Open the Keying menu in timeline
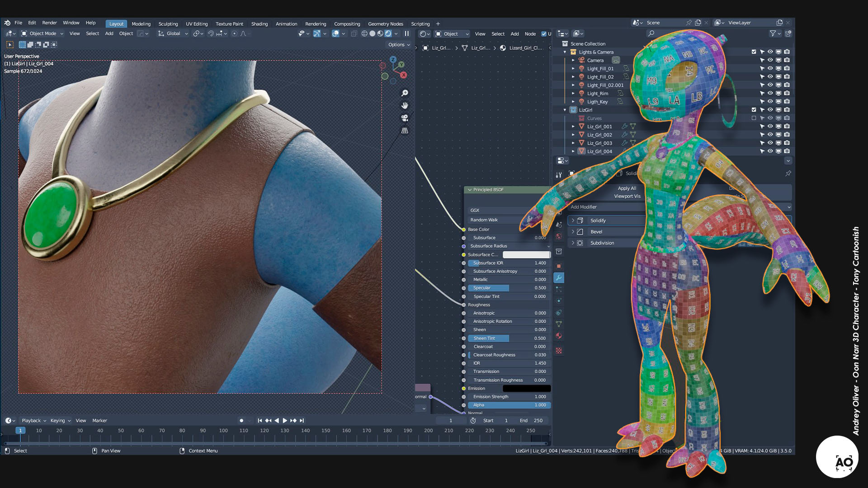Viewport: 868px width, 488px height. [x=60, y=421]
